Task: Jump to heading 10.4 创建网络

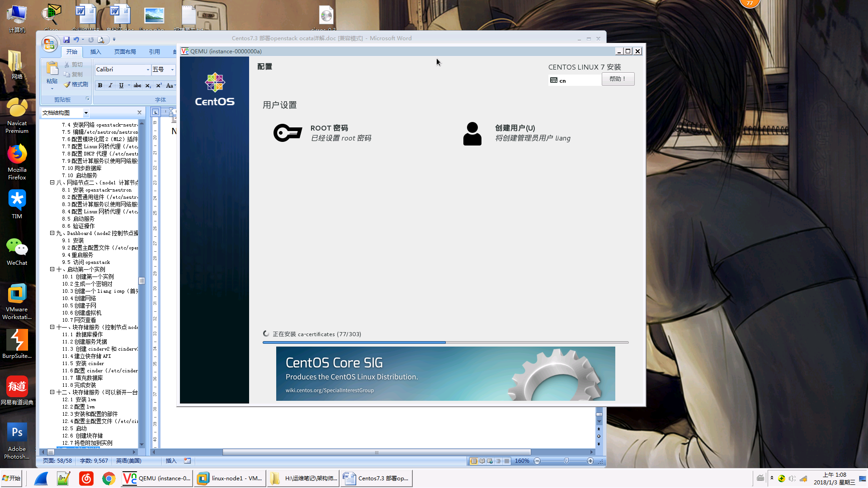Action: 79,298
